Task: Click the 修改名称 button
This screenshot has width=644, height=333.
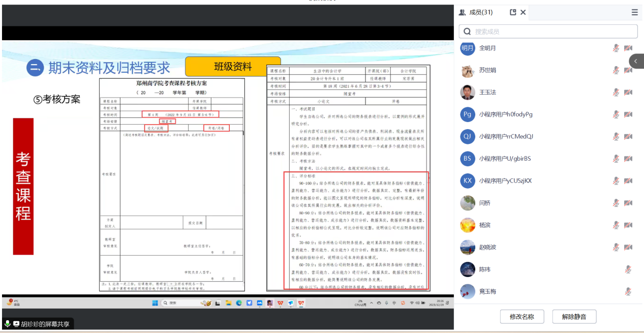Action: coord(522,317)
